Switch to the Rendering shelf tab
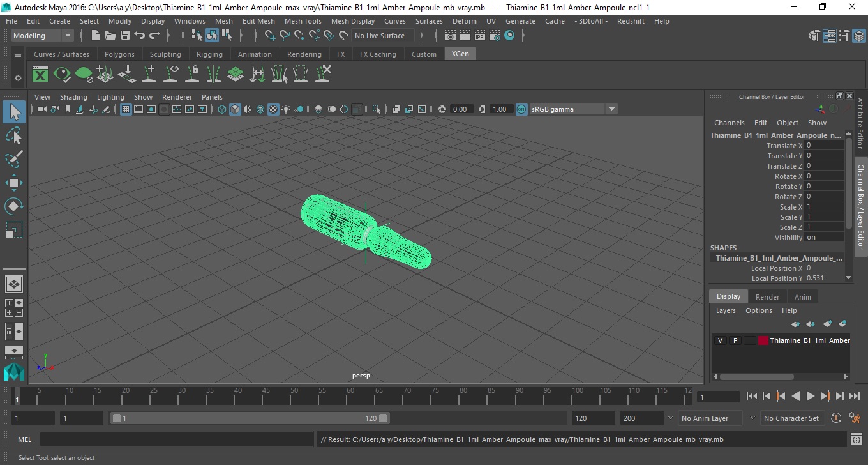868x465 pixels. [x=304, y=54]
